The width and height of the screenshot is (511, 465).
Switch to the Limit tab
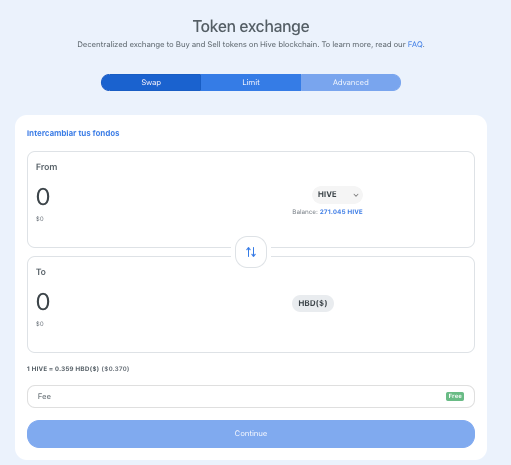point(251,82)
